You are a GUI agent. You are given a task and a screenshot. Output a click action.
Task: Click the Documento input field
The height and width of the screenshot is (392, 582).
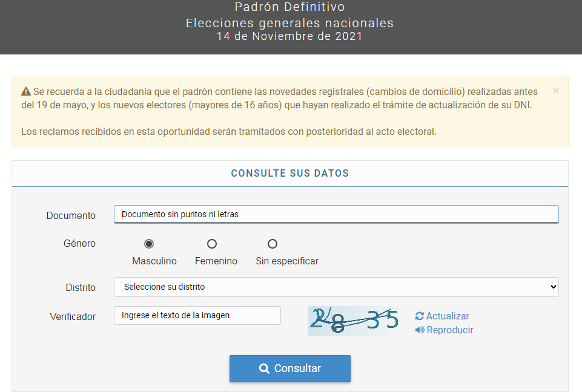(x=336, y=214)
